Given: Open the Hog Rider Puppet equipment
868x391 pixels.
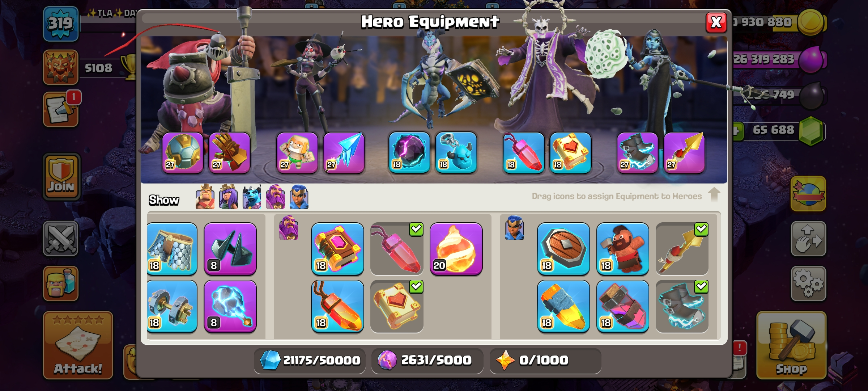Looking at the screenshot, I should 622,249.
